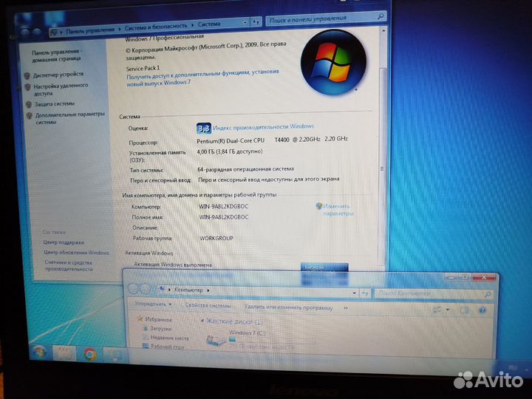Click refresh button in System window address bar
The height and width of the screenshot is (399, 532).
tap(256, 22)
